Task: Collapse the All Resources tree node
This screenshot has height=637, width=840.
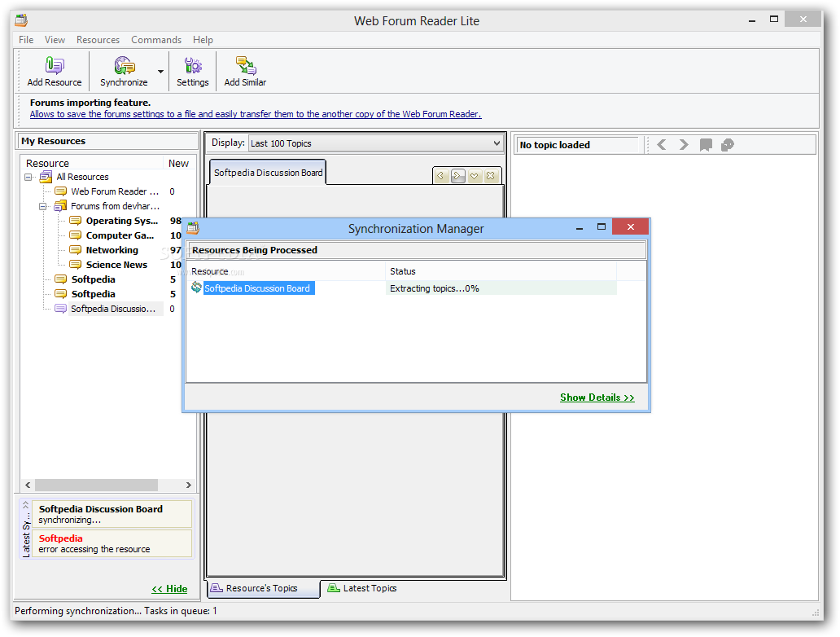Action: pos(28,177)
